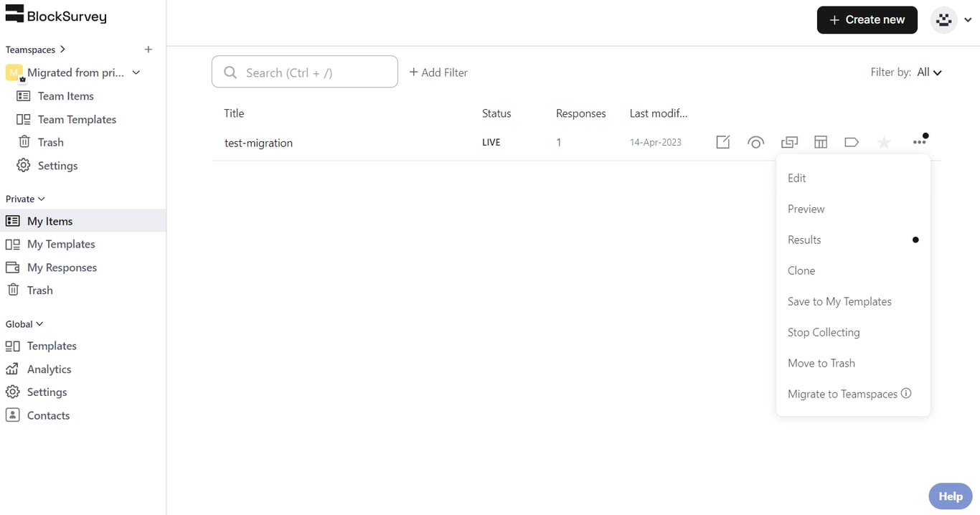Image resolution: width=980 pixels, height=515 pixels.
Task: Collapse the Global section
Action: 39,324
